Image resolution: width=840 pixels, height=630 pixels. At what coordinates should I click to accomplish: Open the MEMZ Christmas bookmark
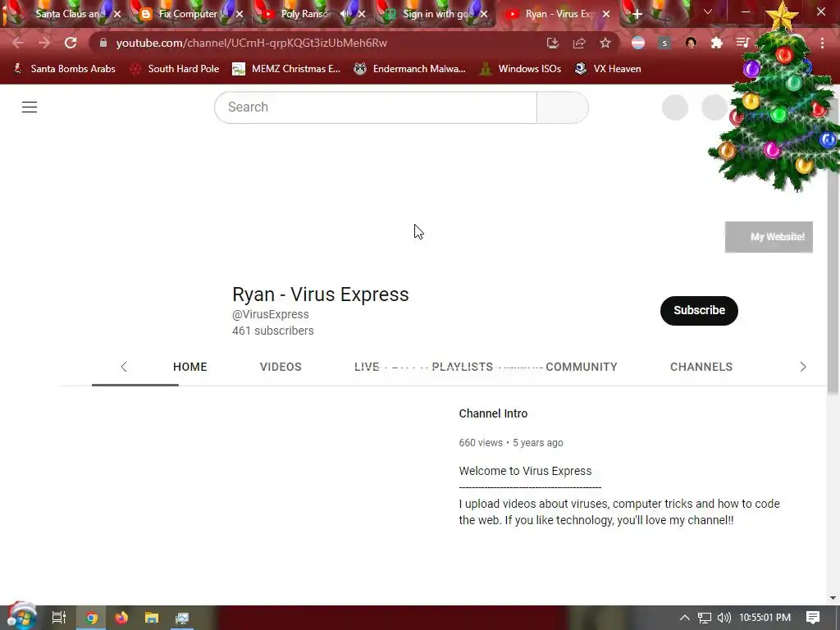[x=286, y=69]
